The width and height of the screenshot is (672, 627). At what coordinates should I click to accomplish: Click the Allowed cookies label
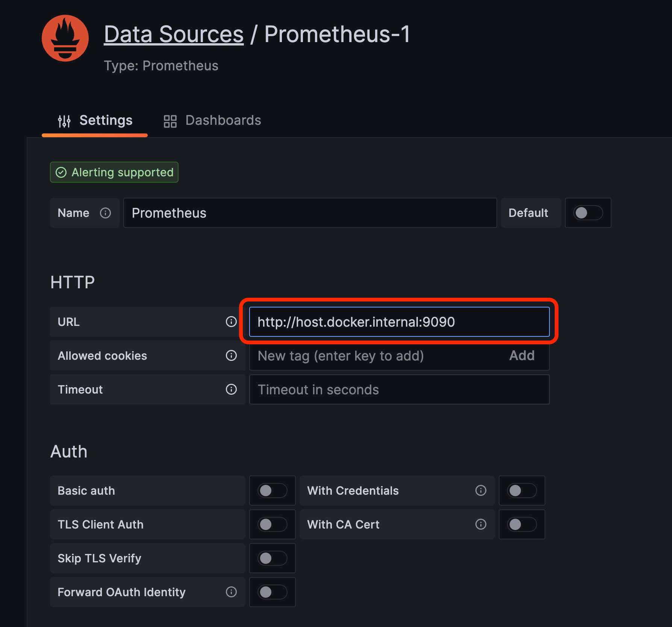coord(102,356)
